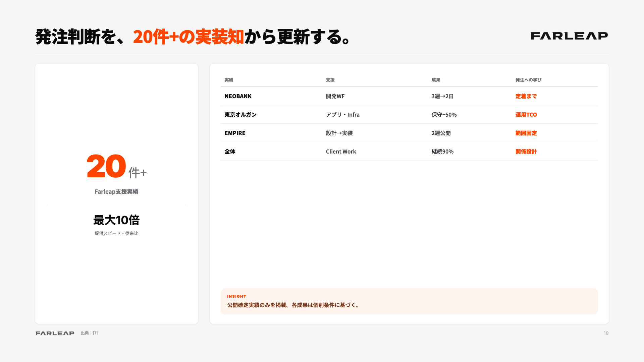Click the FARLEAP logo at top right
Viewport: 644px width, 362px height.
tap(569, 36)
